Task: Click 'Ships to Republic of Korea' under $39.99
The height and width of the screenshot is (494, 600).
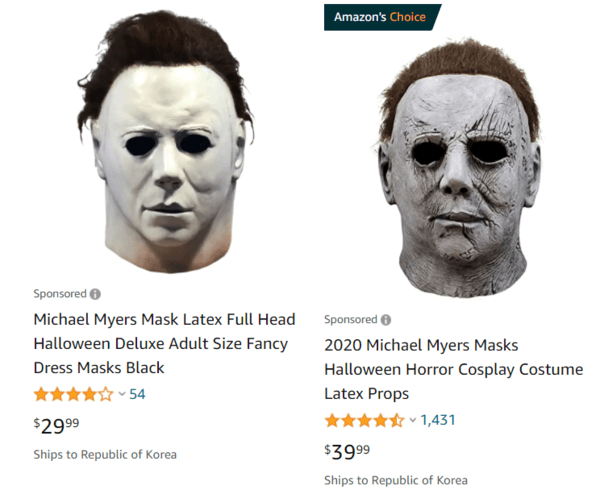Action: click(x=396, y=480)
